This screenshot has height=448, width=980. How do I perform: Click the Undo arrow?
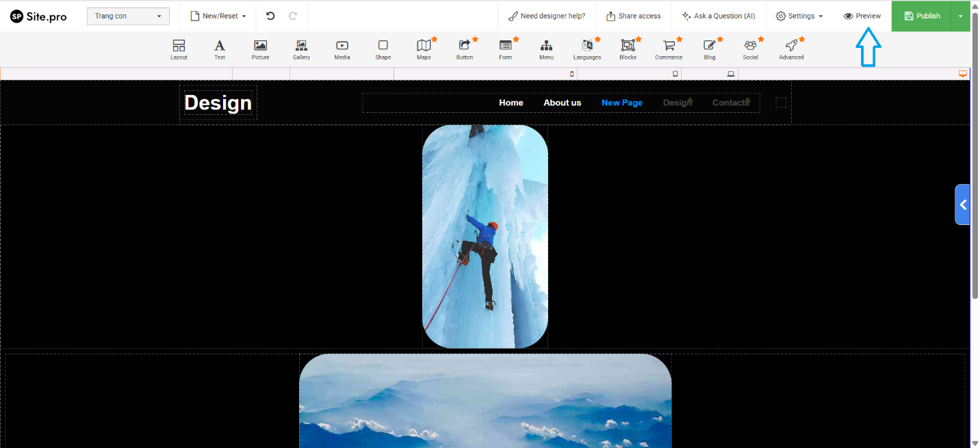pos(270,16)
